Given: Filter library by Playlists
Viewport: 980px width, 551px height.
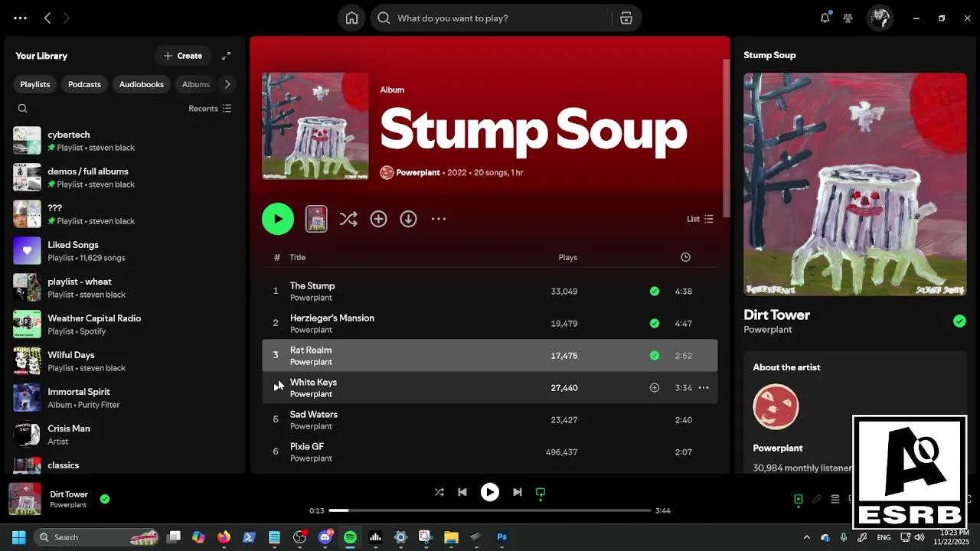Looking at the screenshot, I should (x=35, y=84).
